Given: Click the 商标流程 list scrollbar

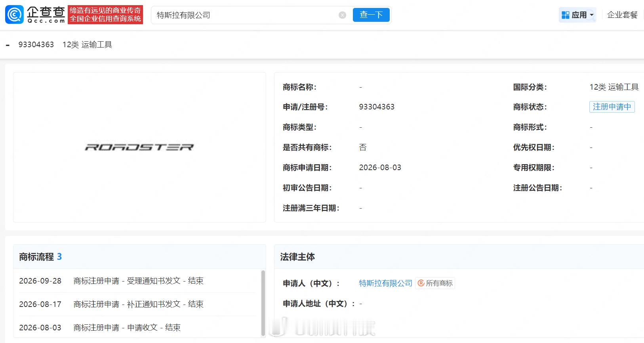Looking at the screenshot, I should pyautogui.click(x=263, y=303).
